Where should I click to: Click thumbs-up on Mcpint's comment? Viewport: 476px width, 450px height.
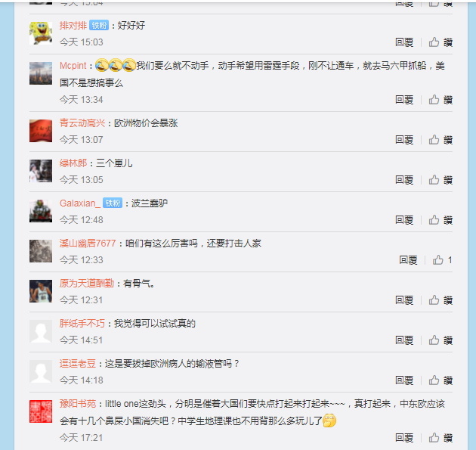click(x=440, y=100)
